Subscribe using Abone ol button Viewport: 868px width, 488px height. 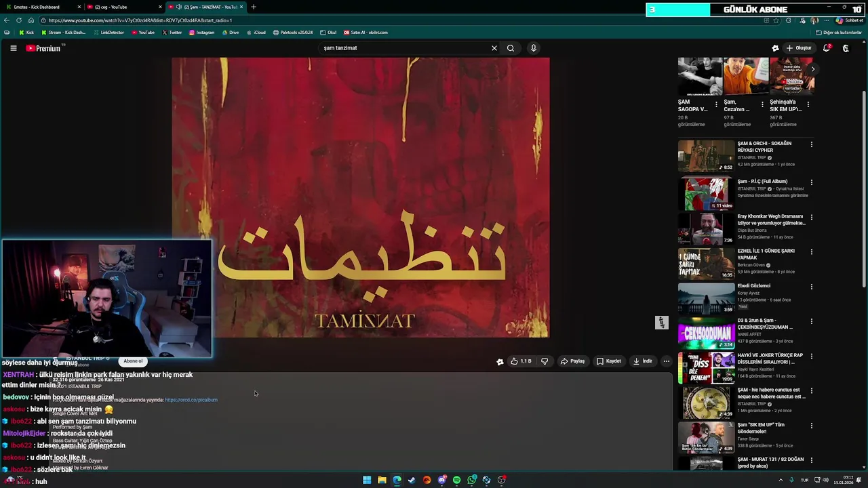tap(133, 361)
